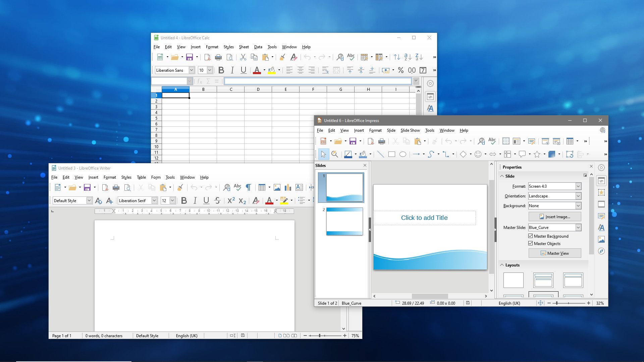Screen dimensions: 644x362
Task: Insert a smiley symbol shape in Impress
Action: click(x=478, y=154)
